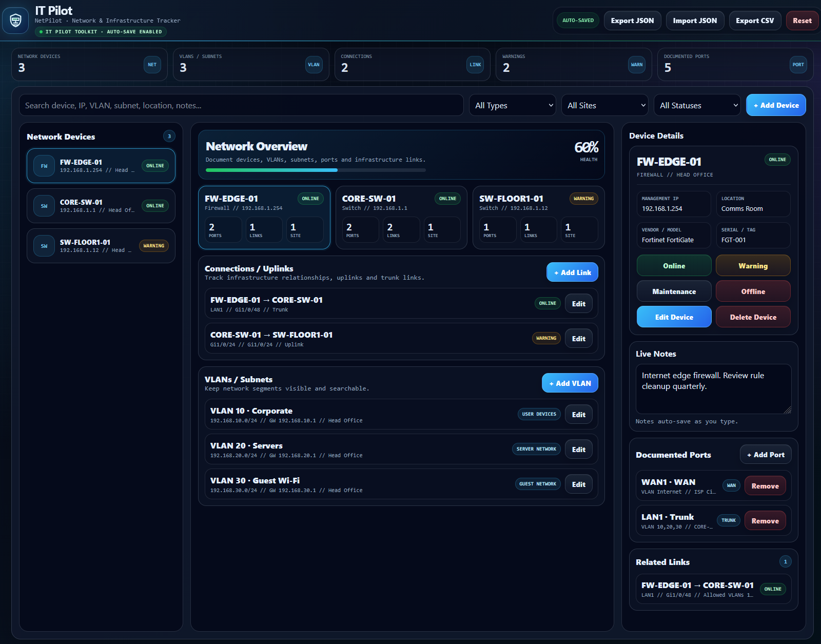Click into the Live Notes text area

(713, 388)
